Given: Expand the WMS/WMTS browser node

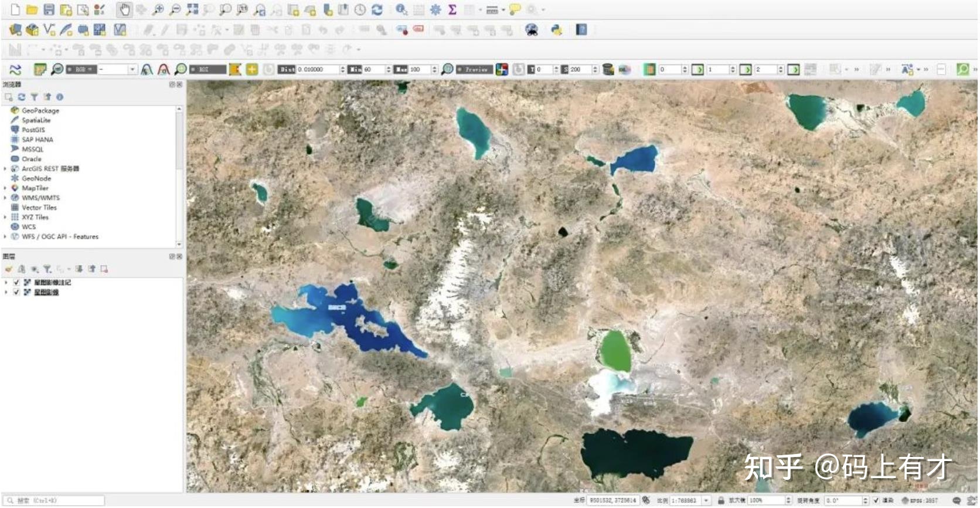Looking at the screenshot, I should point(5,198).
